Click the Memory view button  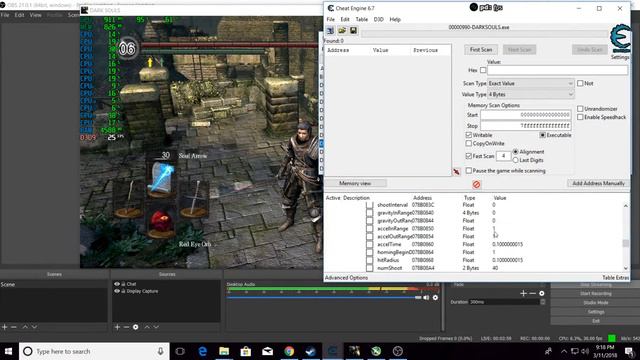click(x=355, y=184)
